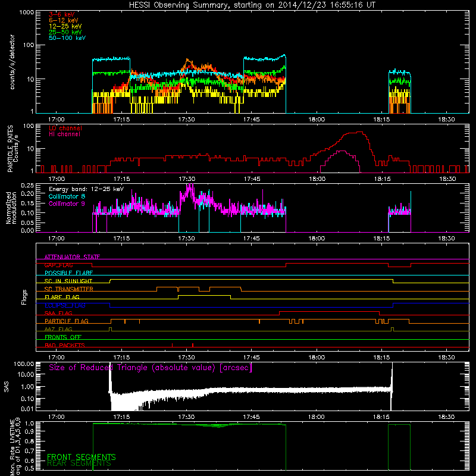Click the HESSI Observing Summary title
Image resolution: width=476 pixels, height=476 pixels.
point(252,5)
